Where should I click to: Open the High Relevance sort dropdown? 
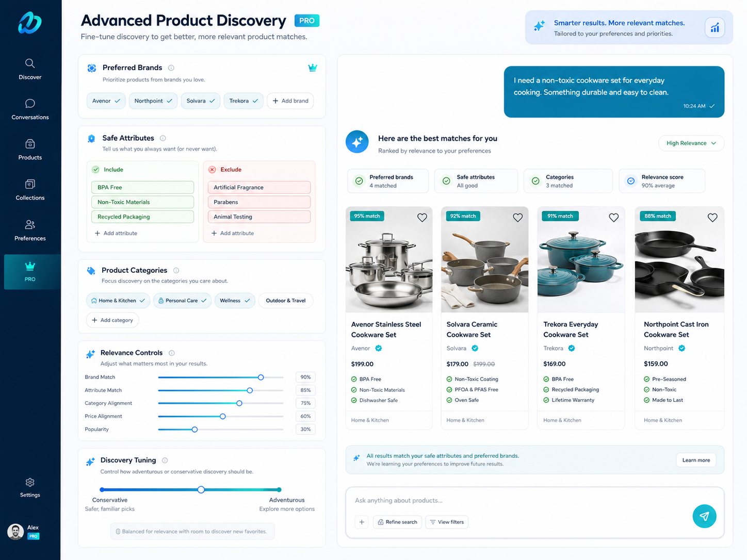pos(691,143)
